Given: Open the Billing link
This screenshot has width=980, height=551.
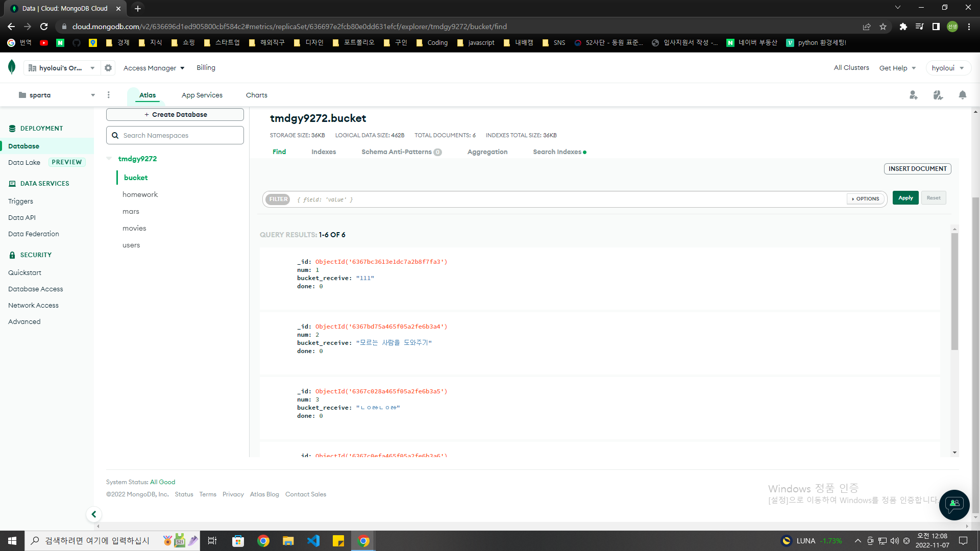Looking at the screenshot, I should click(206, 67).
